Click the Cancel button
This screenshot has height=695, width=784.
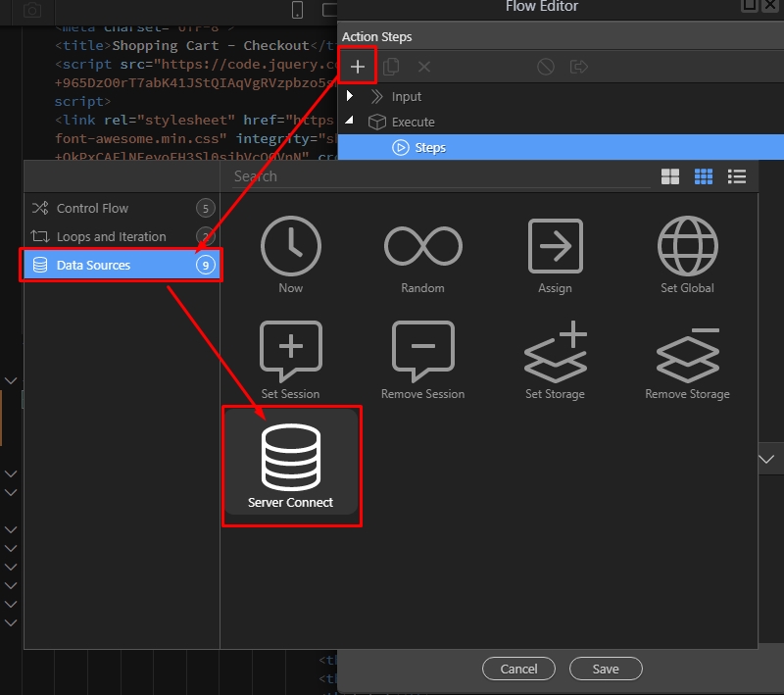(518, 669)
